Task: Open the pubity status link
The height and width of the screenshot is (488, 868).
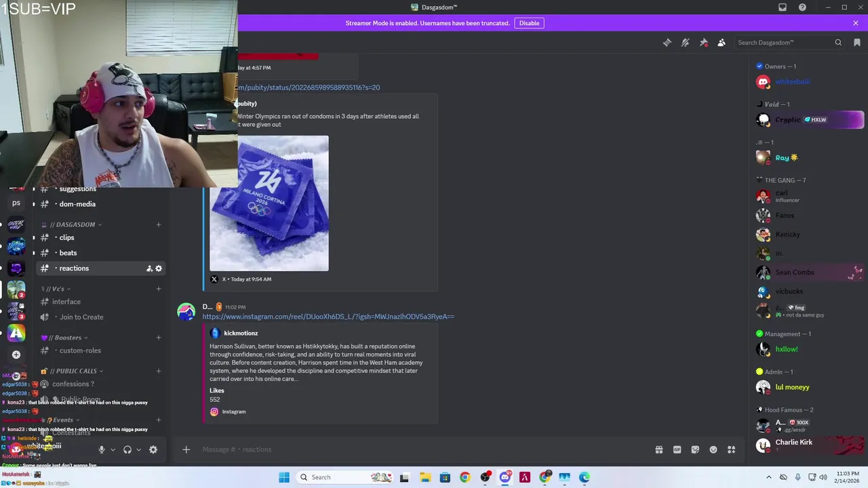Action: [309, 87]
